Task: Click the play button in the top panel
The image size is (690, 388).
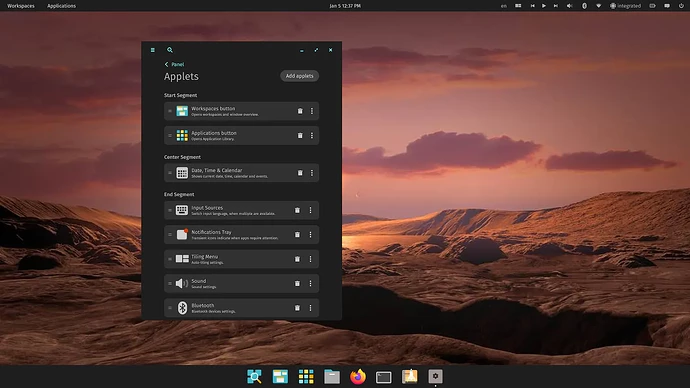Action: click(544, 6)
